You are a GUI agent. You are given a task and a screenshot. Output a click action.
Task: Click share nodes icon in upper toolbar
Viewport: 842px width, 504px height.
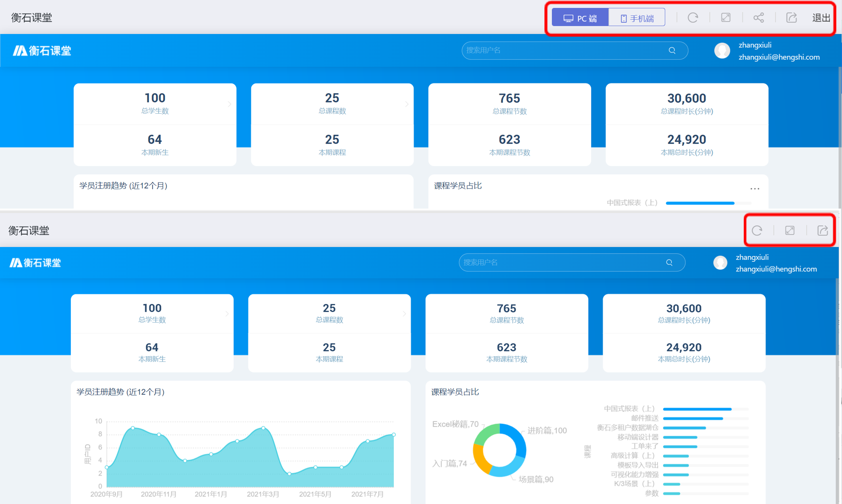[759, 18]
